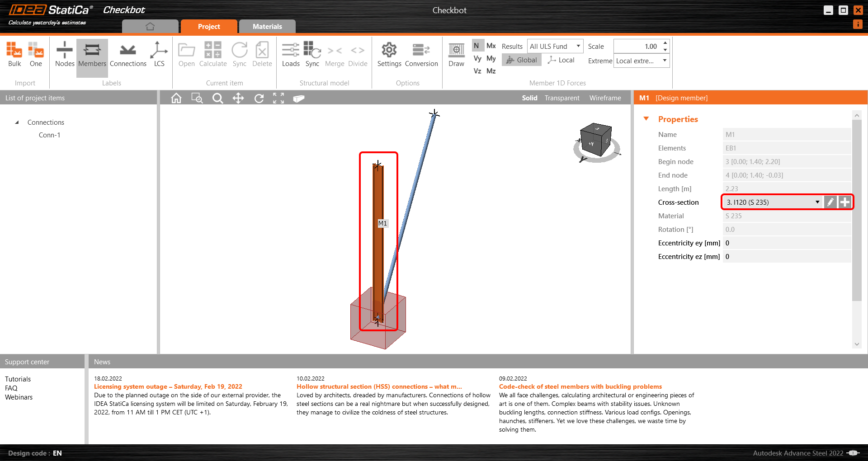Click the Bulk import icon
868x461 pixels.
[x=14, y=54]
